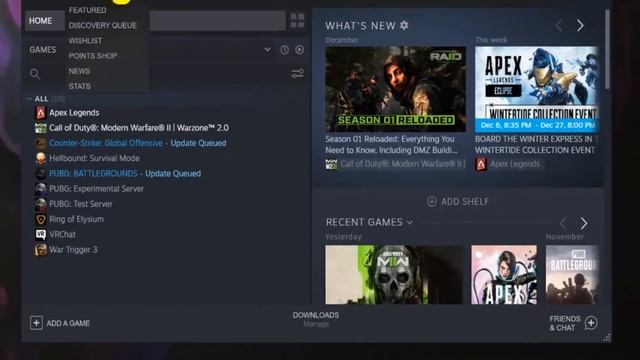Viewport: 640px width, 360px height.
Task: Show next Recent Games
Action: click(x=584, y=223)
